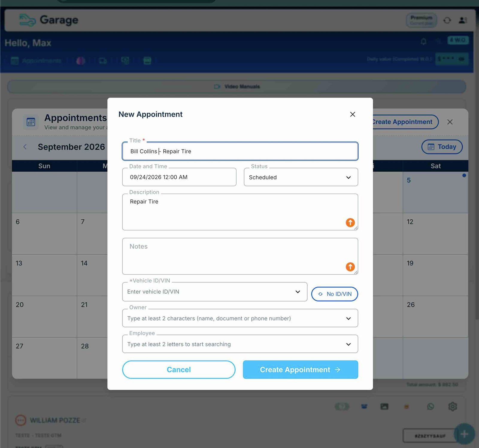479x448 pixels.
Task: Open the Vehicle ID/VIN dropdown
Action: [215, 292]
